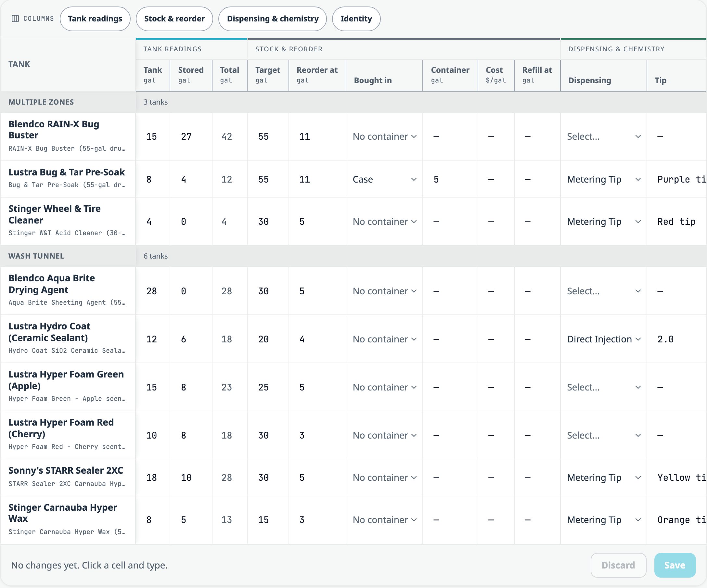Select the Blendco RAIN-X Bug Buster tank name
The image size is (707, 588).
click(x=54, y=130)
